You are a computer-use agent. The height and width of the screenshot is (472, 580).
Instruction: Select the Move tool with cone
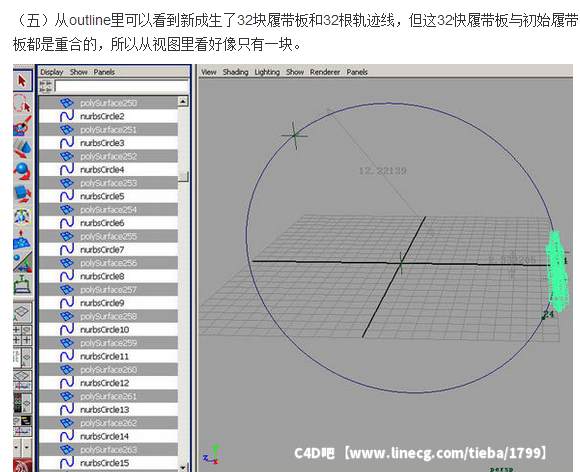tap(22, 148)
